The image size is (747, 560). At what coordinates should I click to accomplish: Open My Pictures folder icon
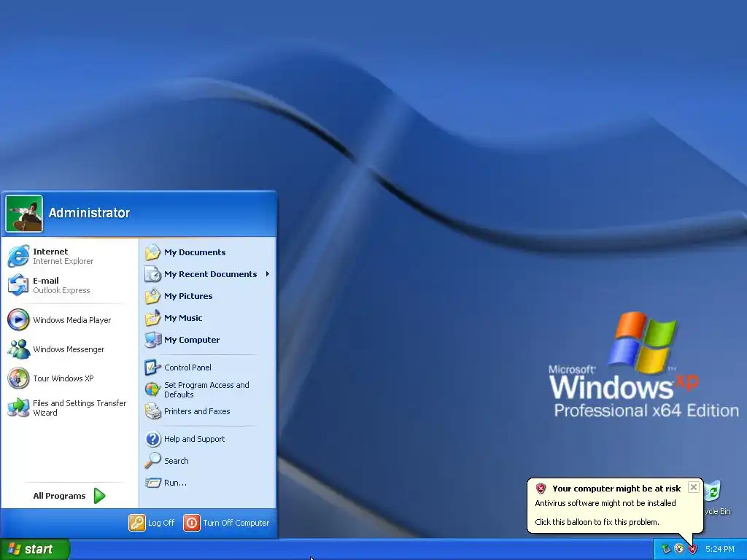[153, 296]
